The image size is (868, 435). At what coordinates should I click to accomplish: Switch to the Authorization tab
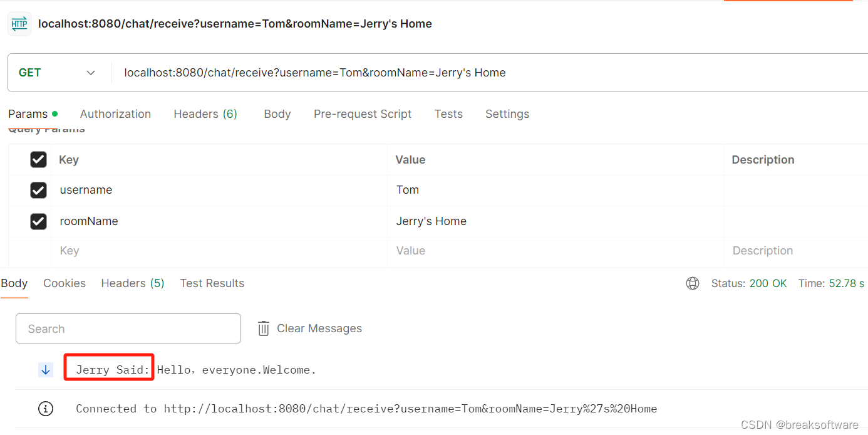(115, 114)
